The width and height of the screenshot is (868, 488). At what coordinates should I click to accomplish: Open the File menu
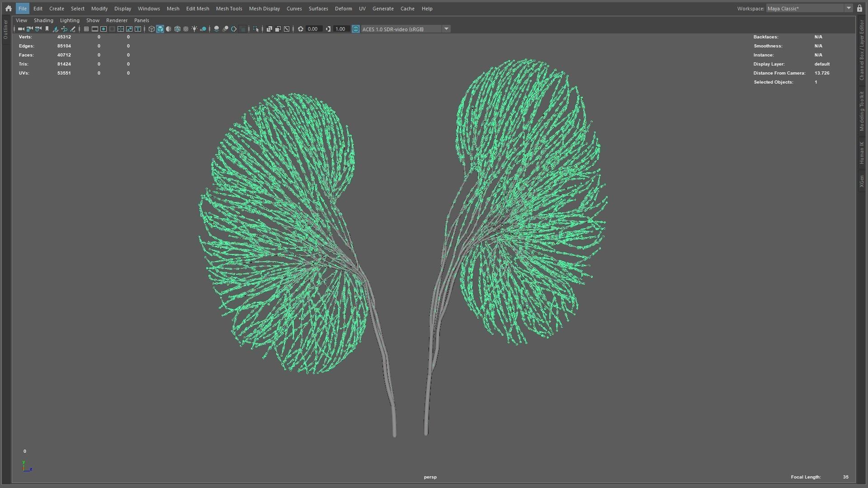(22, 9)
